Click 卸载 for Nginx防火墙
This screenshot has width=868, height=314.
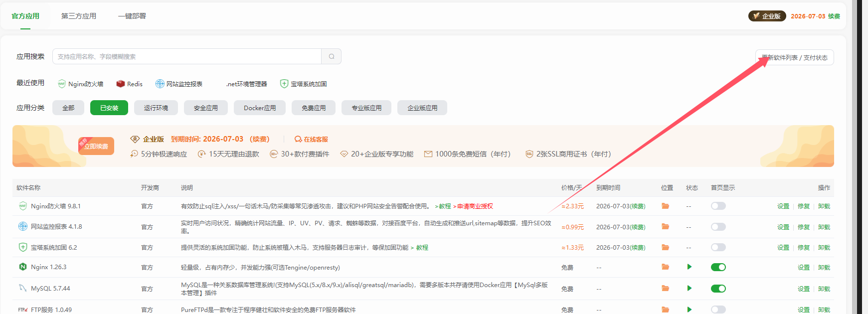click(824, 206)
